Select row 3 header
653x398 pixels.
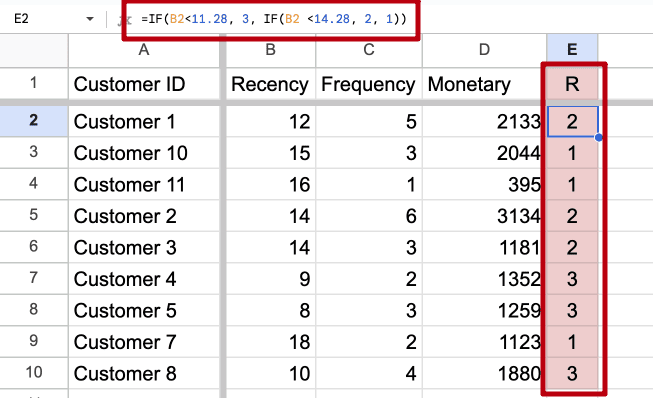point(34,152)
